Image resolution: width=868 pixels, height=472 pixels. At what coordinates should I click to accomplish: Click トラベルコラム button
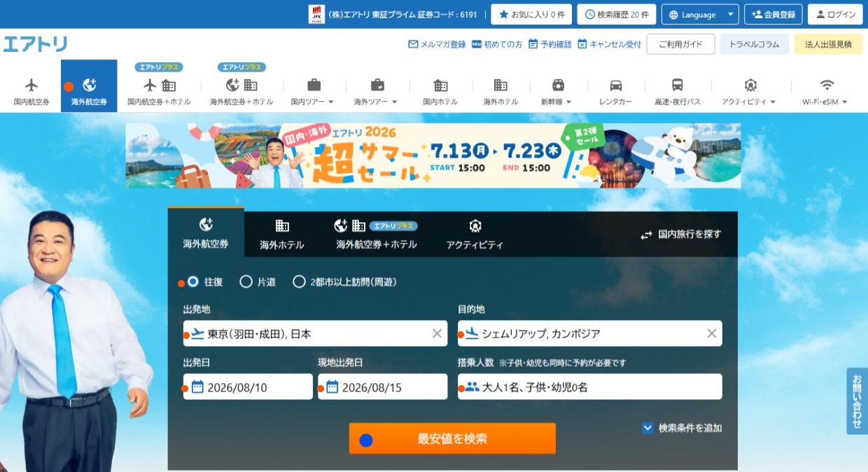(754, 44)
